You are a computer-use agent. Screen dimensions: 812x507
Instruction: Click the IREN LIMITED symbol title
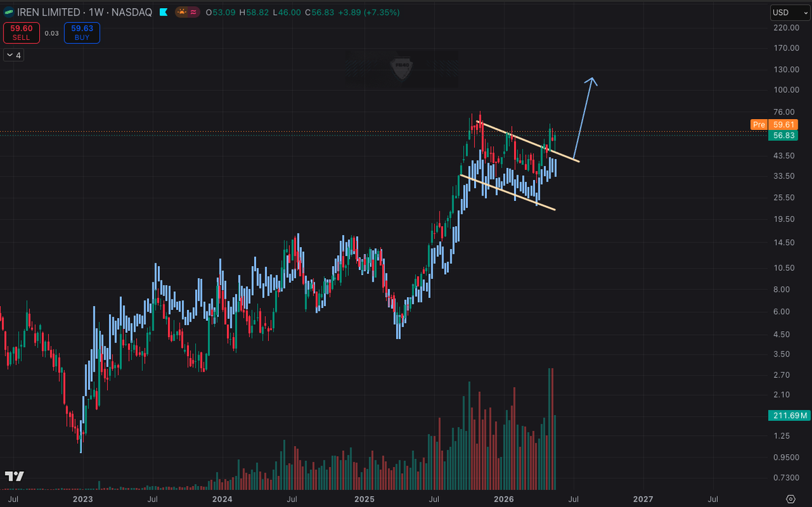point(48,12)
